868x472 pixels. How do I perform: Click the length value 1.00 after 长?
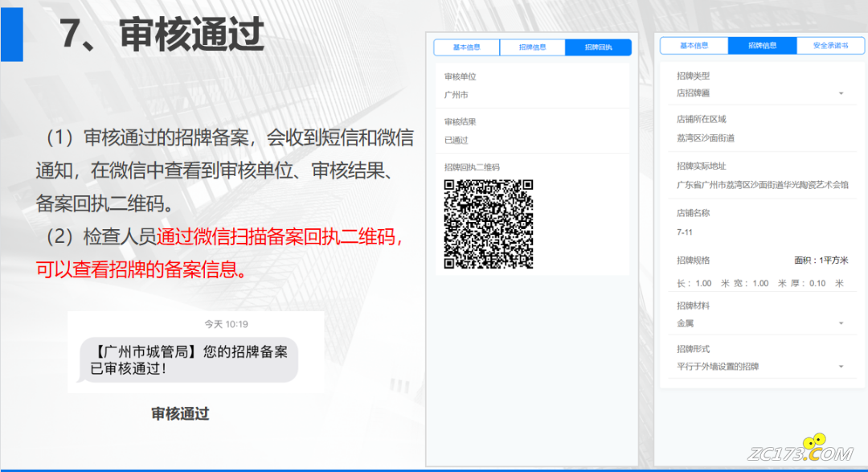point(703,283)
